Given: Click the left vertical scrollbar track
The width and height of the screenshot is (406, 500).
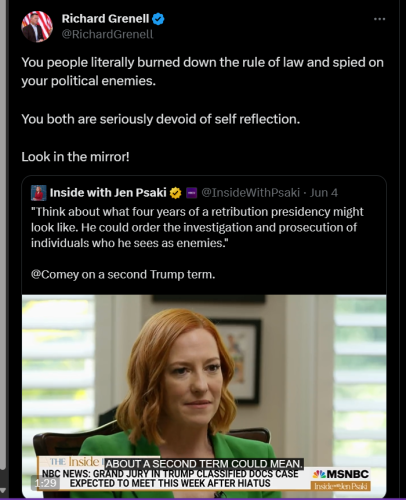Looking at the screenshot, I should (2, 233).
